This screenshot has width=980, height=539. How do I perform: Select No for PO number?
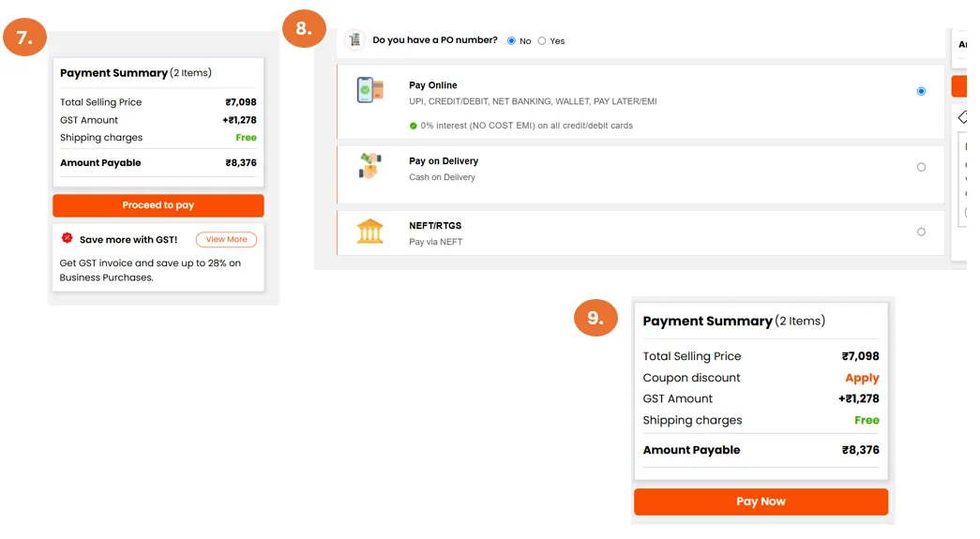511,40
